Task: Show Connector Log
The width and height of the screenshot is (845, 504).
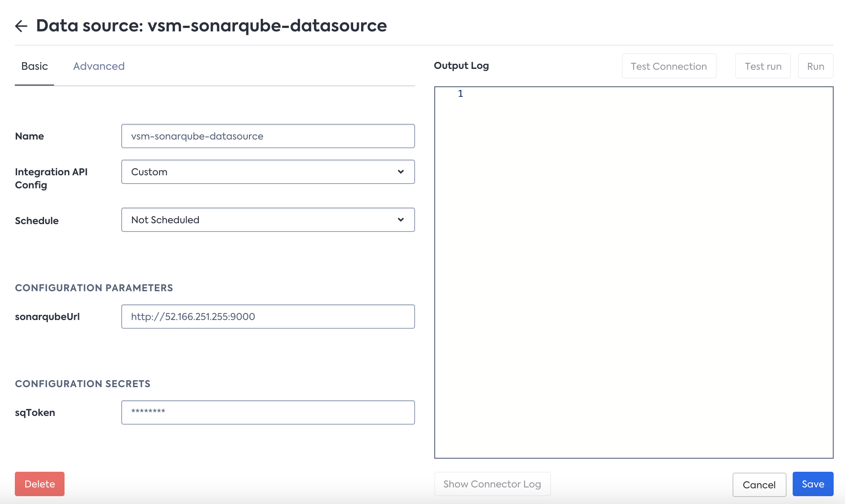Action: [492, 484]
